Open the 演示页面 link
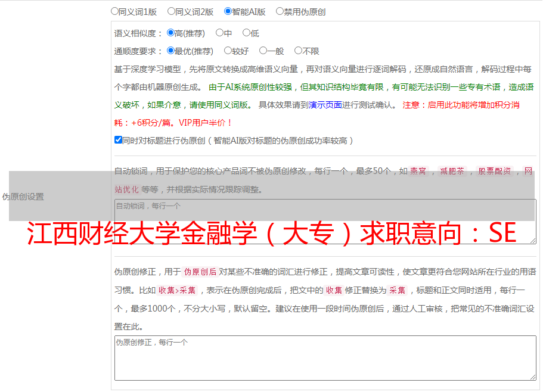Screen dimensions: 543x392 coord(325,105)
